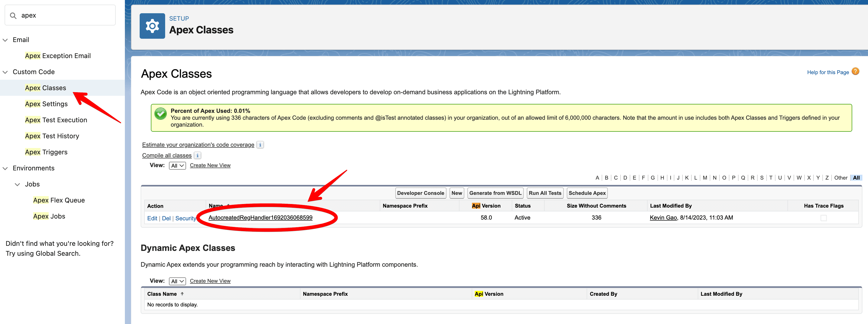Open Apex Triggers in sidebar
The image size is (868, 324).
[x=46, y=152]
